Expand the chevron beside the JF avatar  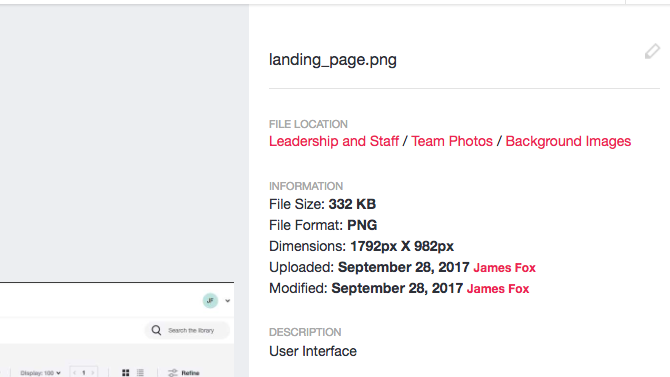point(227,301)
